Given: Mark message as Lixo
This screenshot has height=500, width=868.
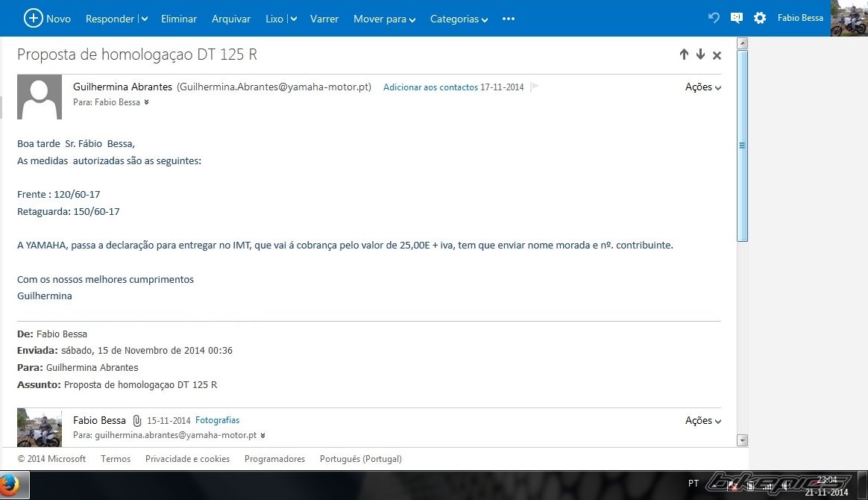Looking at the screenshot, I should pyautogui.click(x=274, y=19).
